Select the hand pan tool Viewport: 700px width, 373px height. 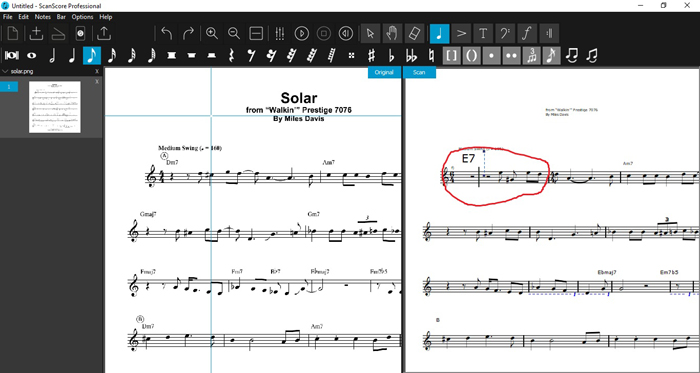(x=392, y=33)
